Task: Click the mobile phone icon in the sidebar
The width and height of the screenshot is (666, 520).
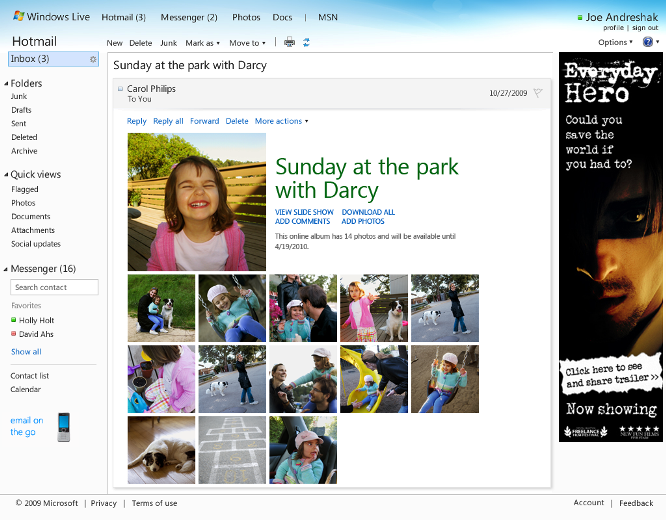Action: click(63, 427)
